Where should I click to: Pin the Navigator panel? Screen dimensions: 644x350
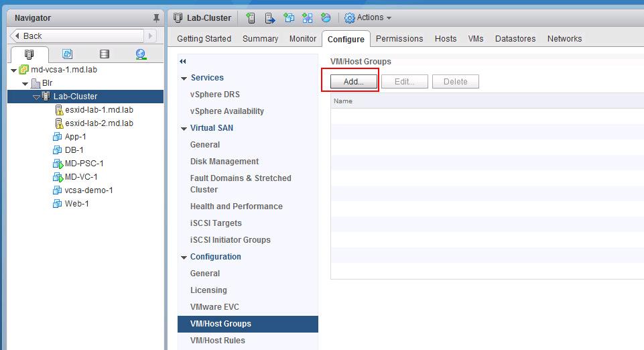tap(156, 18)
